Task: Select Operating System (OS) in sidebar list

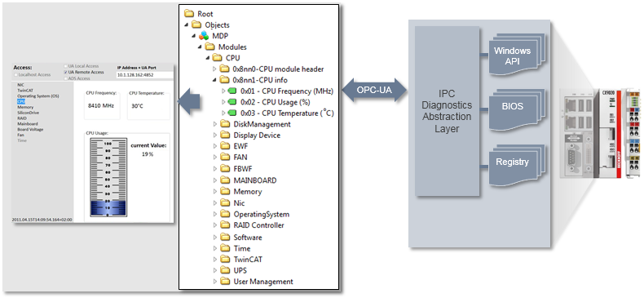Action: 38,96
